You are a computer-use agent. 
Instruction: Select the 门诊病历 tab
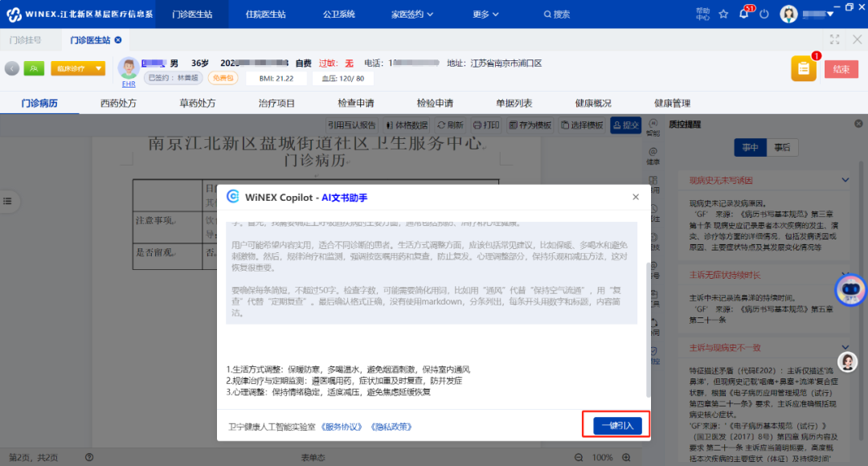[x=39, y=104]
